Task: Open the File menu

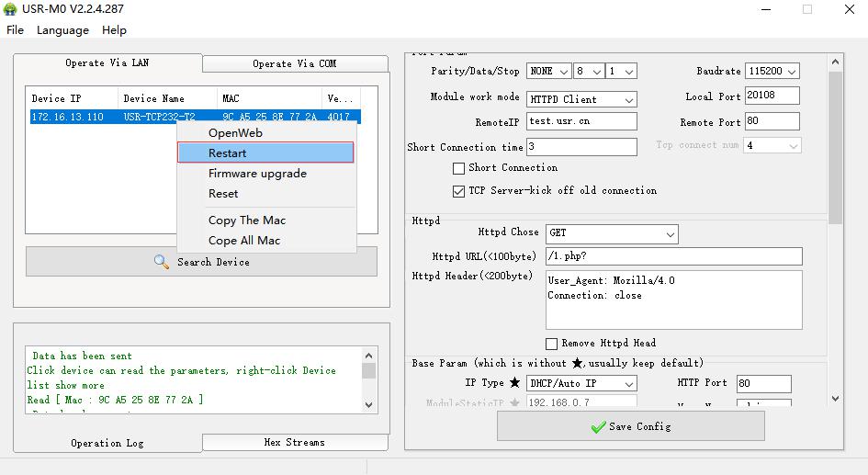Action: [x=15, y=30]
